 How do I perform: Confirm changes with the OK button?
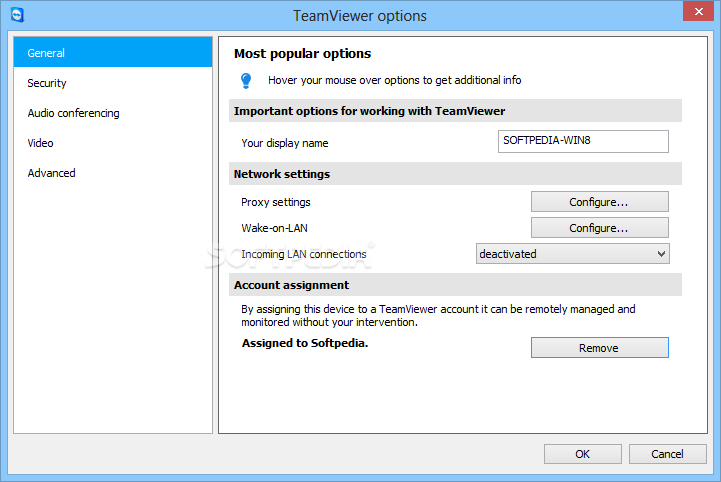pyautogui.click(x=583, y=454)
